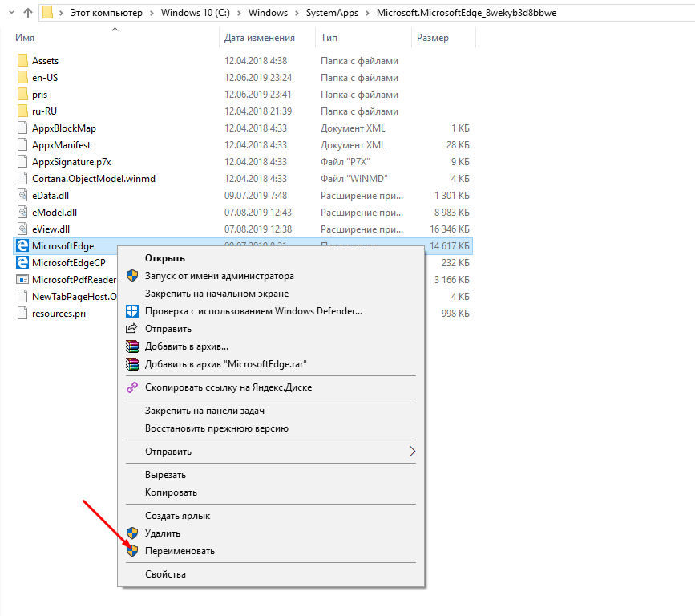This screenshot has width=695, height=616.
Task: Select the eModel.dll file name
Action: [55, 213]
